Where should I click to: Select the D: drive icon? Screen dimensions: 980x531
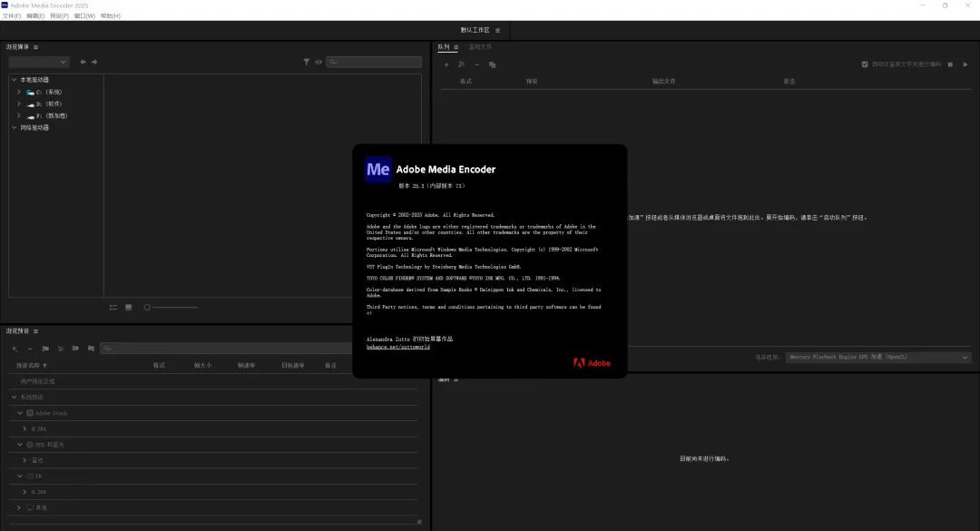tap(30, 103)
